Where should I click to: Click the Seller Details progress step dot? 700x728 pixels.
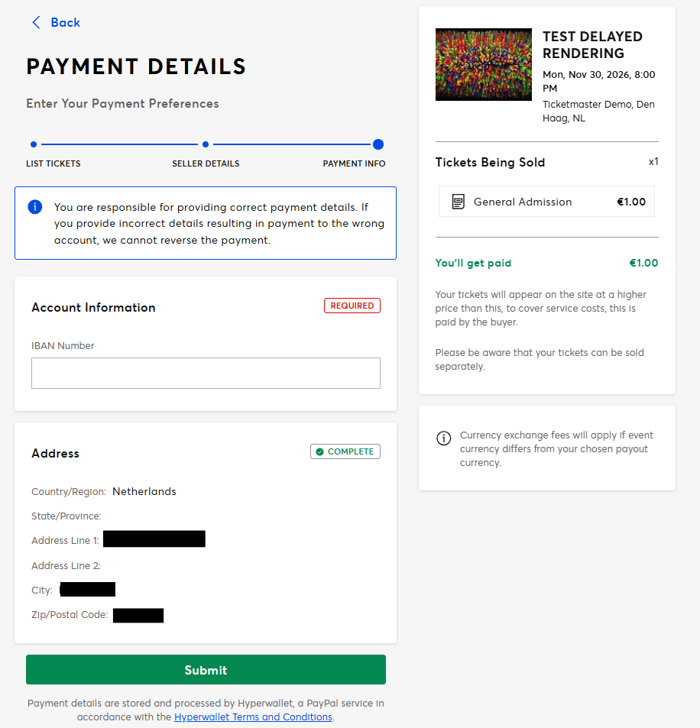tap(206, 144)
